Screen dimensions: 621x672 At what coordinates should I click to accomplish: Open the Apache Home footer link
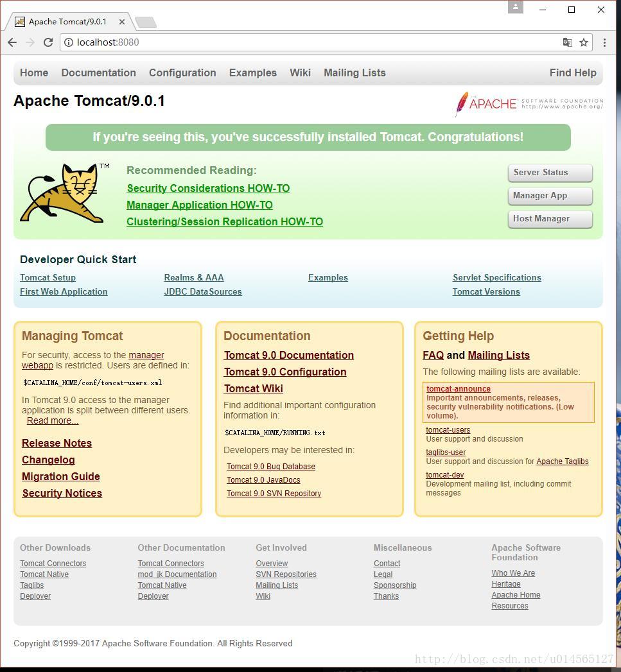516,595
